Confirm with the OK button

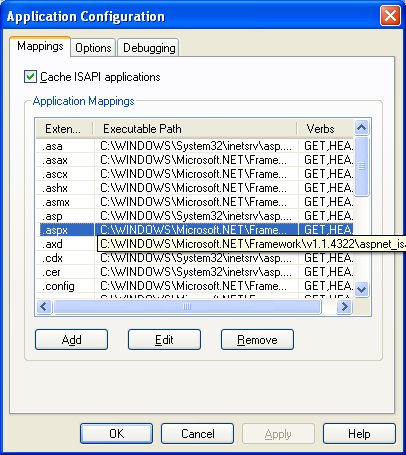point(117,434)
